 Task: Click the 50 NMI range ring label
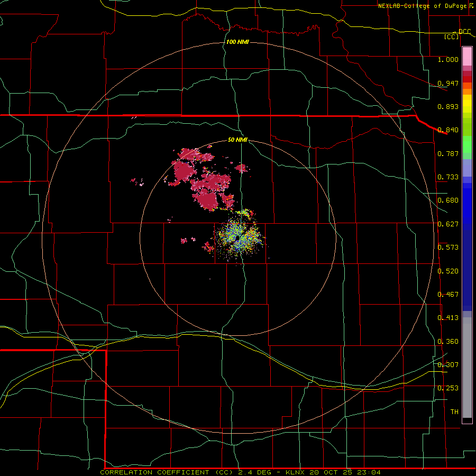pyautogui.click(x=237, y=140)
